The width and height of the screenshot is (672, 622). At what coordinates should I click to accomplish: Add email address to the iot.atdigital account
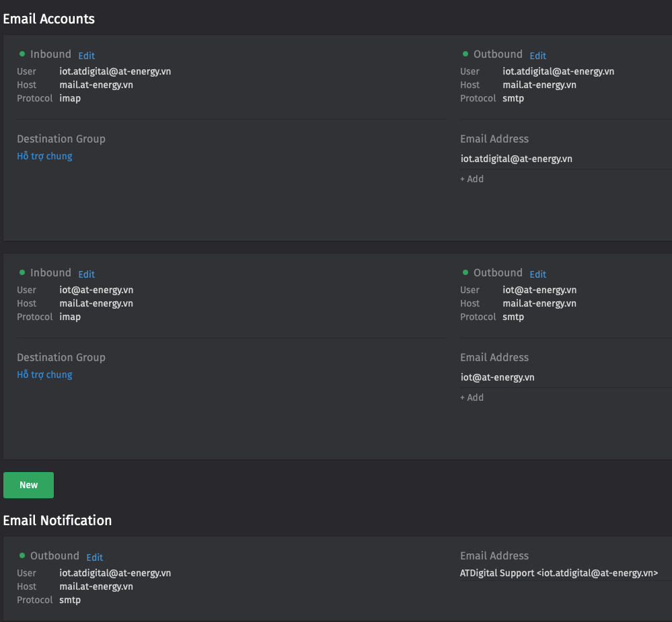(x=472, y=179)
